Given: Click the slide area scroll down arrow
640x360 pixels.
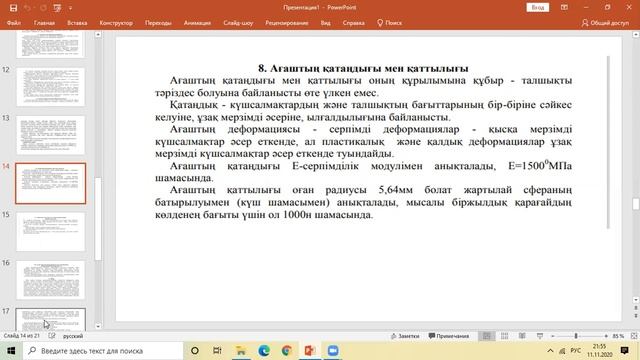Looking at the screenshot, I should [x=636, y=300].
